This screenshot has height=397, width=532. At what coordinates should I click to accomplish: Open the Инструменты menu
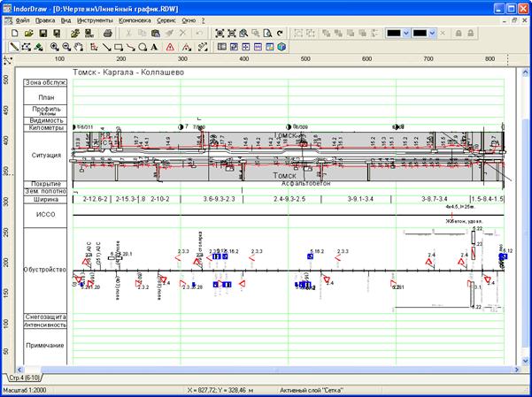pyautogui.click(x=95, y=19)
